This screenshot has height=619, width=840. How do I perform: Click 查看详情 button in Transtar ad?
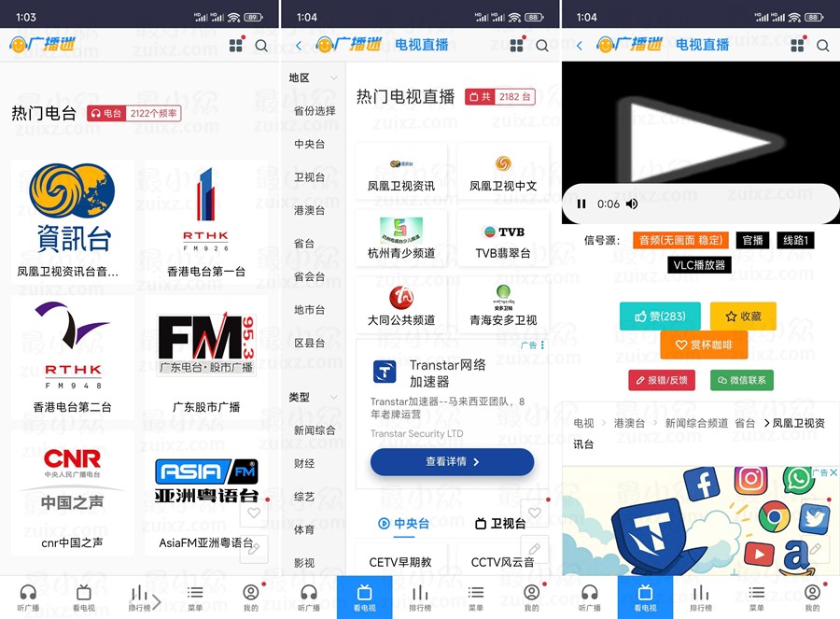tap(452, 461)
